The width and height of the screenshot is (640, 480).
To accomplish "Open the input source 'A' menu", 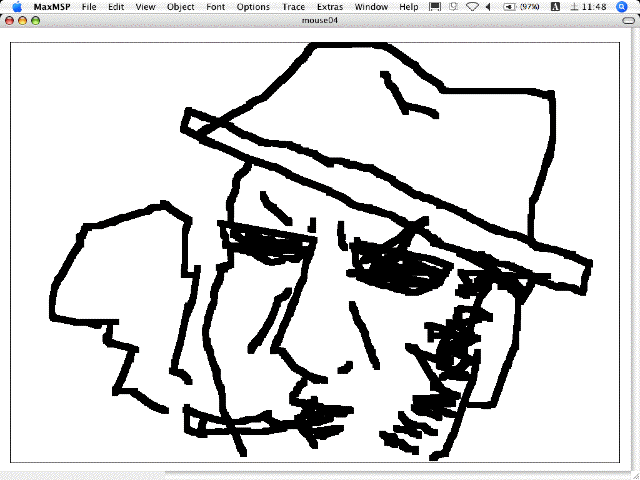I will click(556, 7).
